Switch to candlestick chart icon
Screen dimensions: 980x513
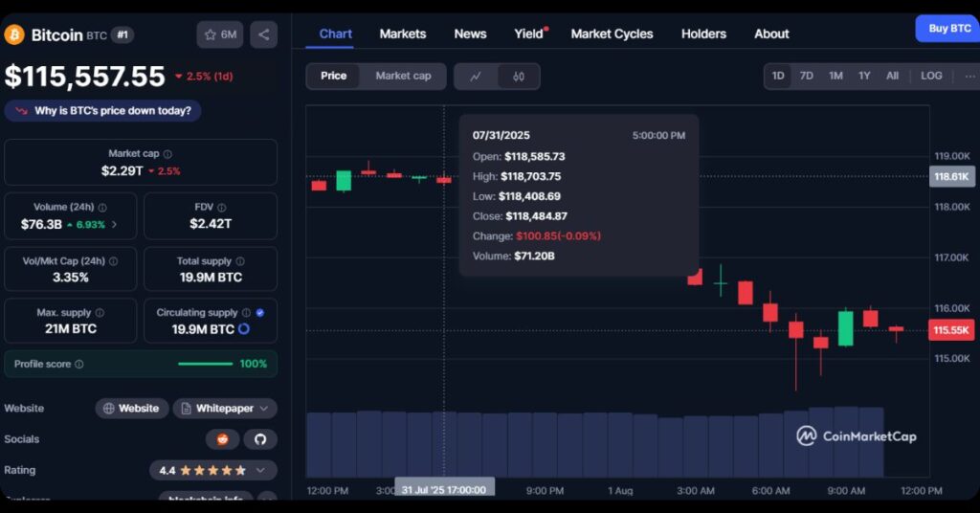[518, 77]
